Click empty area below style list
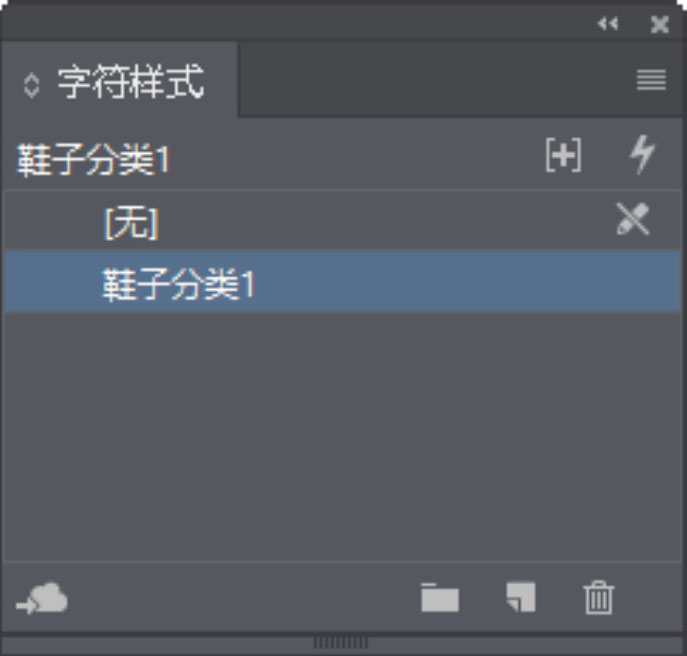 (342, 434)
